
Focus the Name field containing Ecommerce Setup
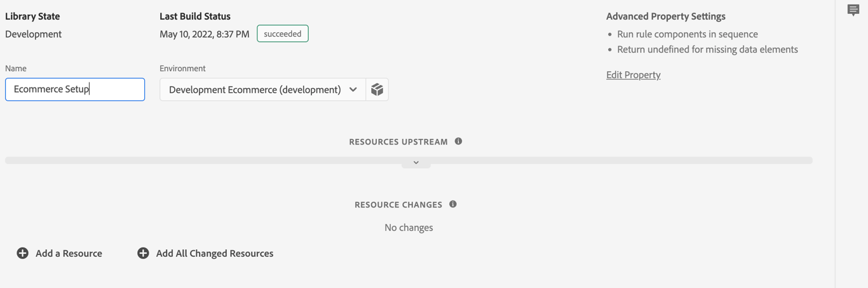click(x=75, y=89)
